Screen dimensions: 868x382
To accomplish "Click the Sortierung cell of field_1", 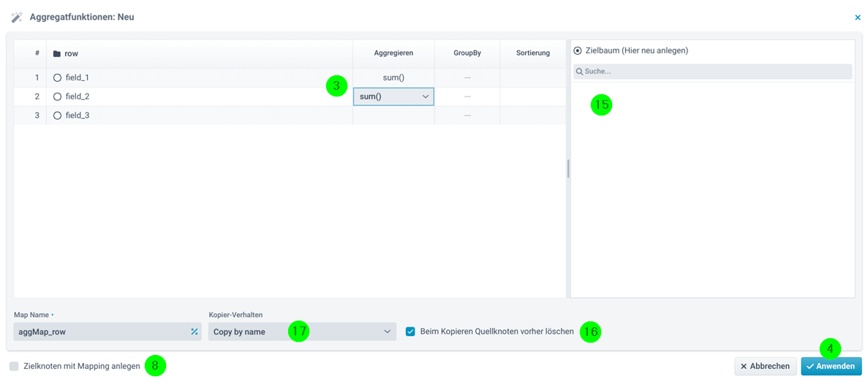I will [532, 78].
